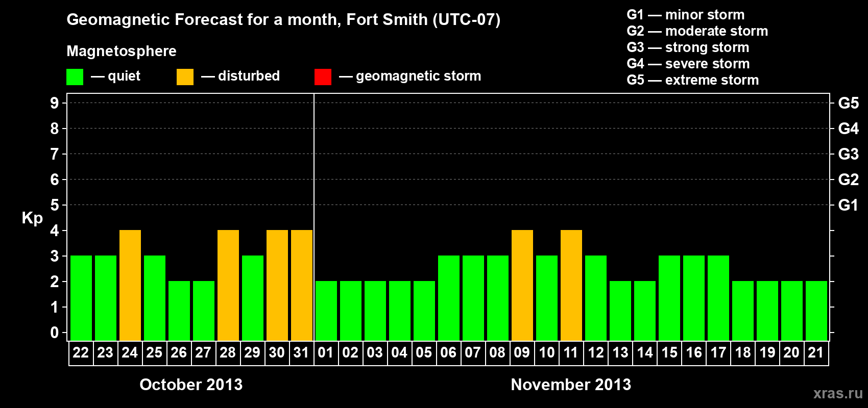Click the orange bar for October 30
Viewport: 868px width, 408px height.
point(277,285)
